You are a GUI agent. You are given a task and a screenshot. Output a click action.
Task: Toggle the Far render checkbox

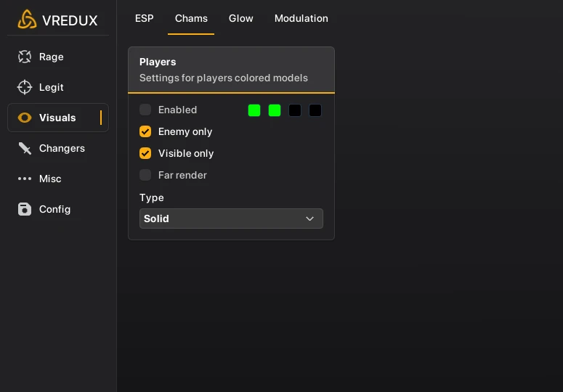[145, 175]
